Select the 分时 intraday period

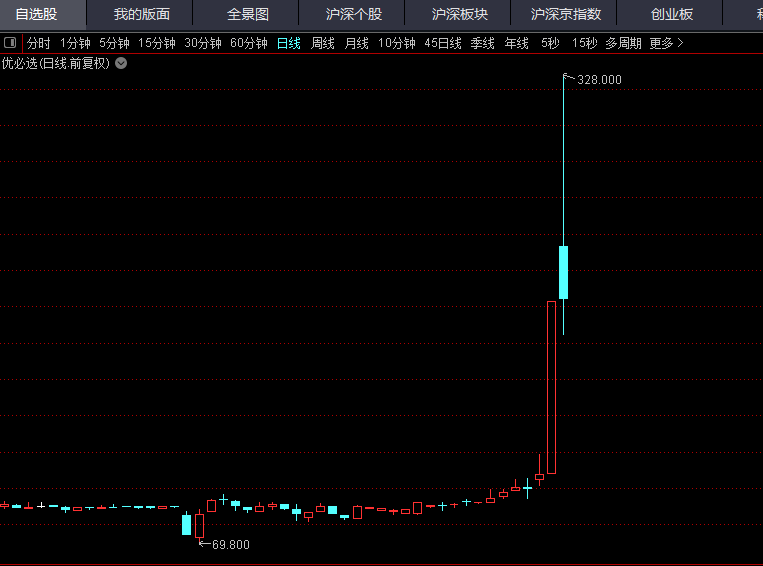38,43
